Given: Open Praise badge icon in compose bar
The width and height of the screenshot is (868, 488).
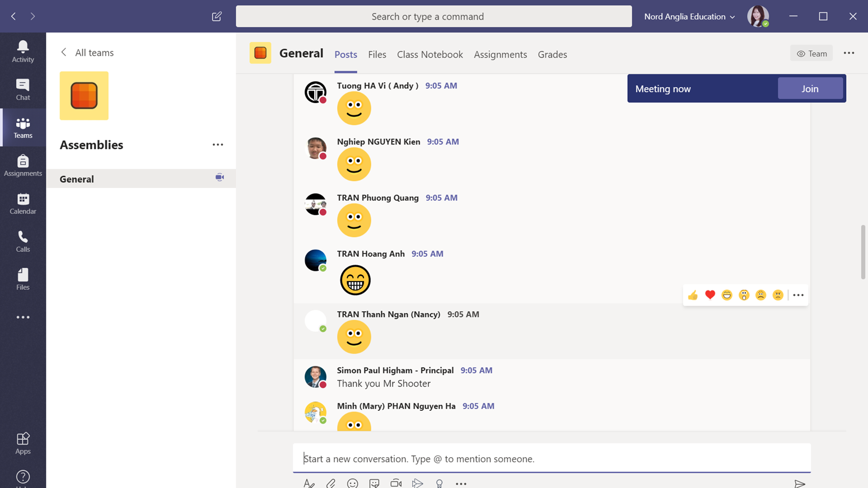Looking at the screenshot, I should point(440,483).
